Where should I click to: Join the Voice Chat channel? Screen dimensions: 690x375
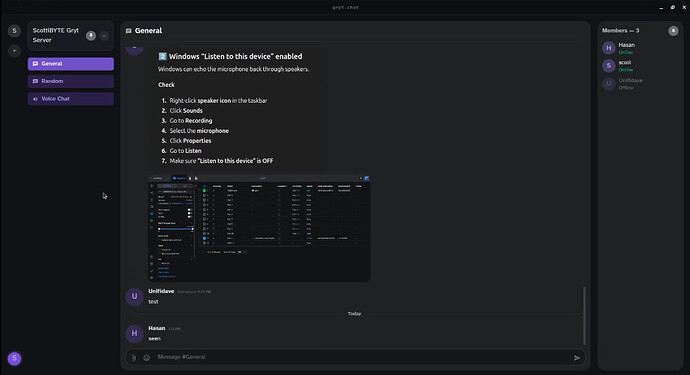[71, 99]
